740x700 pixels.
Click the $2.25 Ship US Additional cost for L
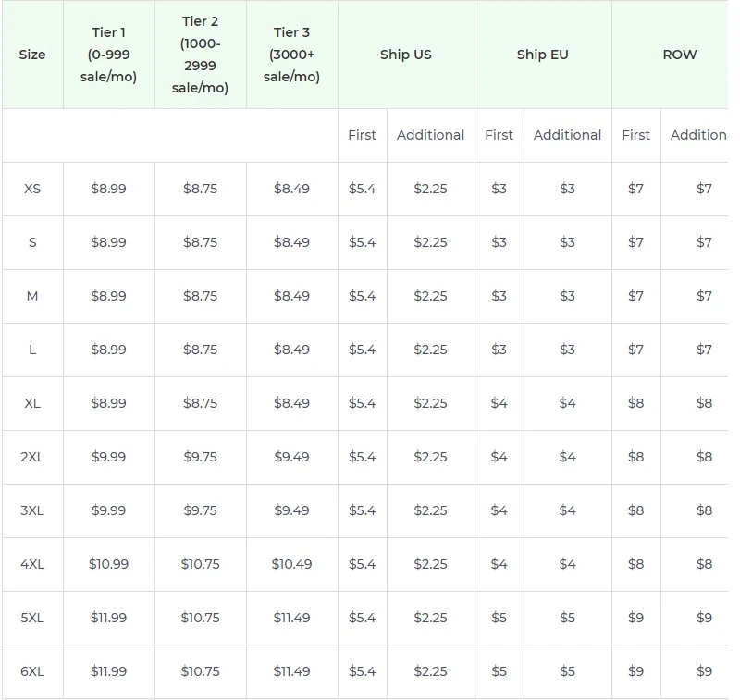430,350
